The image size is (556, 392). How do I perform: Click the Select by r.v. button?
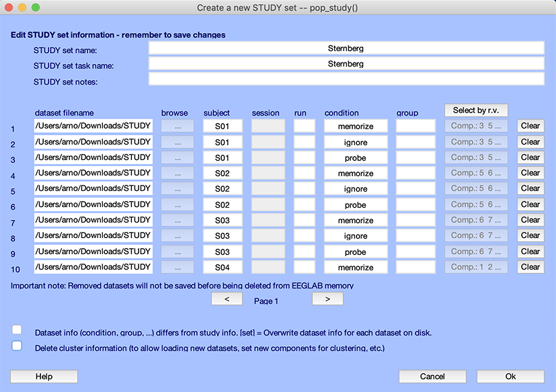pos(476,110)
